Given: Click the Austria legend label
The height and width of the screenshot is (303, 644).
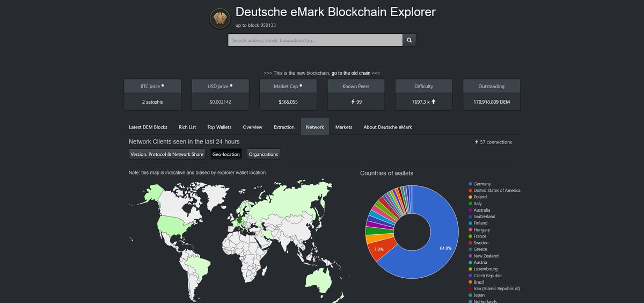Looking at the screenshot, I should (x=481, y=262).
